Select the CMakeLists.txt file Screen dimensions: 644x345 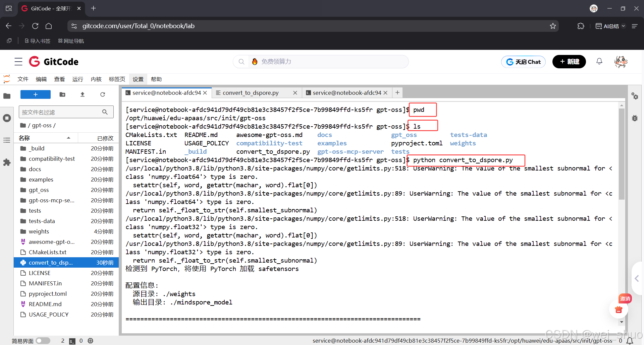coord(66,252)
